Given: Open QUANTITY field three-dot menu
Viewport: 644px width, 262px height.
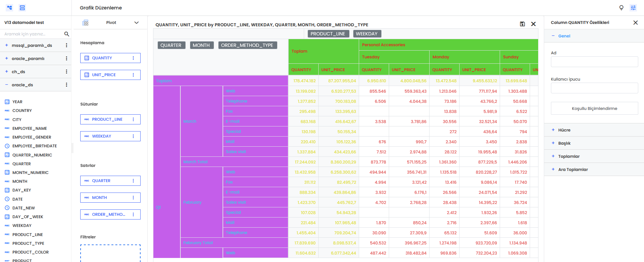Looking at the screenshot, I should point(134,58).
